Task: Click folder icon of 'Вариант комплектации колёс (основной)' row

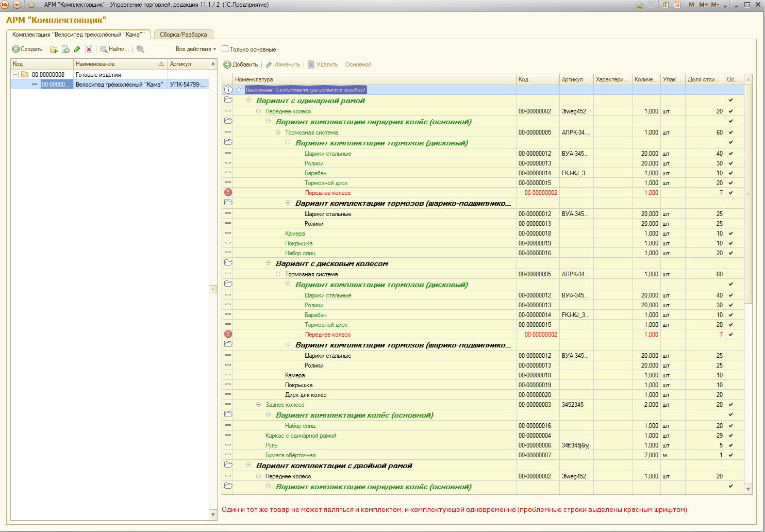Action: pyautogui.click(x=228, y=415)
